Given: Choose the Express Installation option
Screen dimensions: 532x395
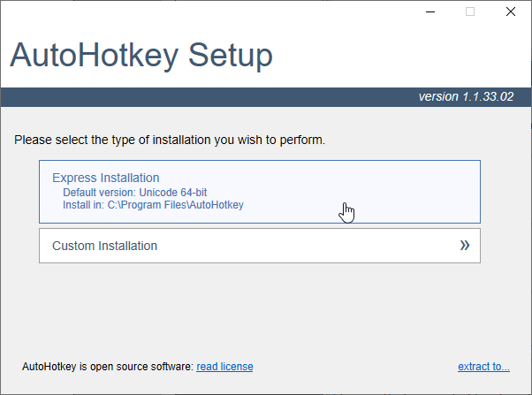Looking at the screenshot, I should pyautogui.click(x=259, y=191).
